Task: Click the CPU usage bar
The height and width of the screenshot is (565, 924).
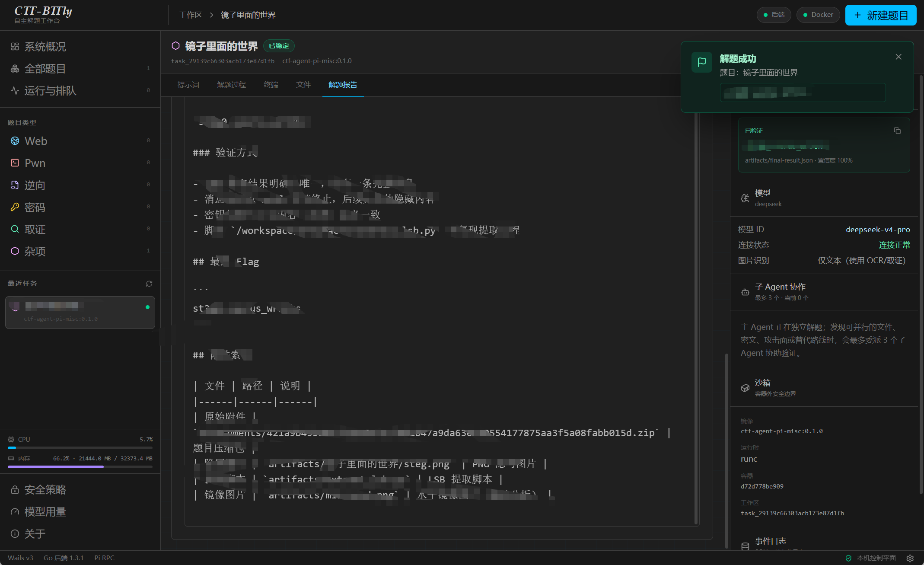Action: 80,448
